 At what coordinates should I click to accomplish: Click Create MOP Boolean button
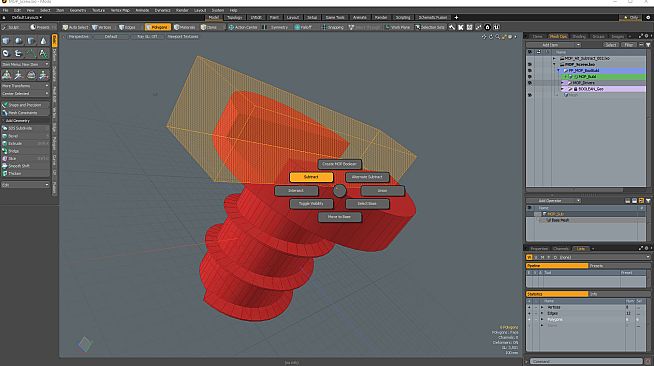pyautogui.click(x=340, y=164)
